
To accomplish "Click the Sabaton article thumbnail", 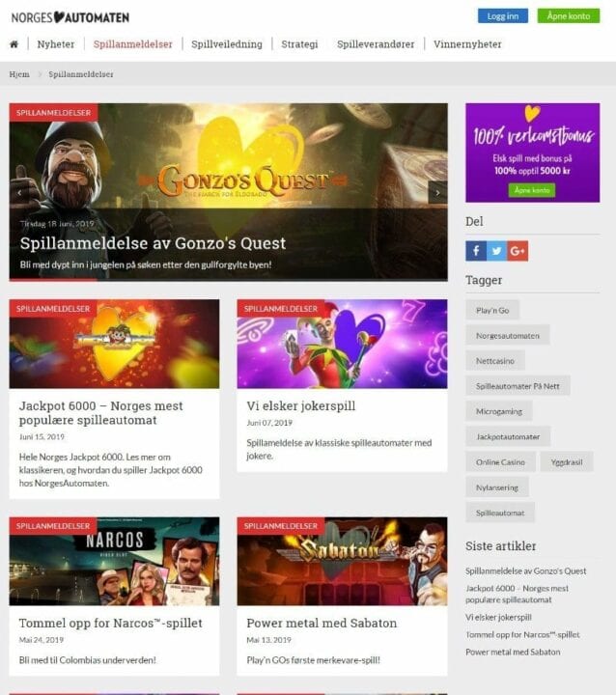I will [x=343, y=561].
